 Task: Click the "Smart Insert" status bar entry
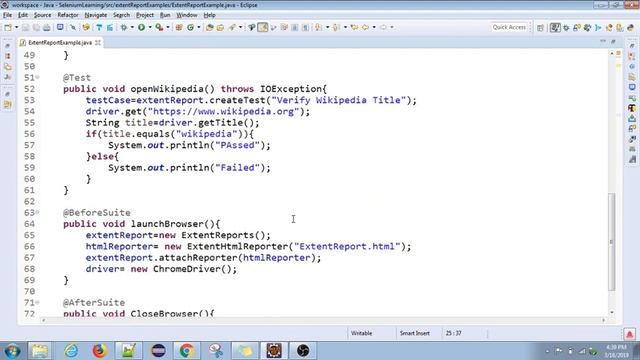pos(415,333)
